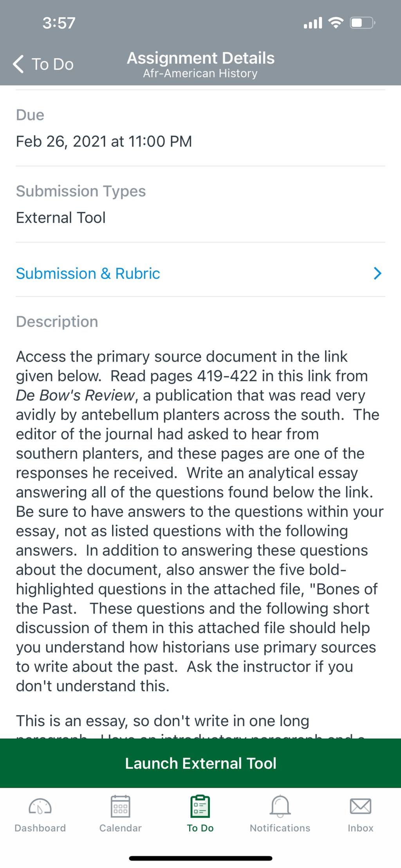This screenshot has width=401, height=868.
Task: Select the To Do clipboard icon
Action: 200,806
